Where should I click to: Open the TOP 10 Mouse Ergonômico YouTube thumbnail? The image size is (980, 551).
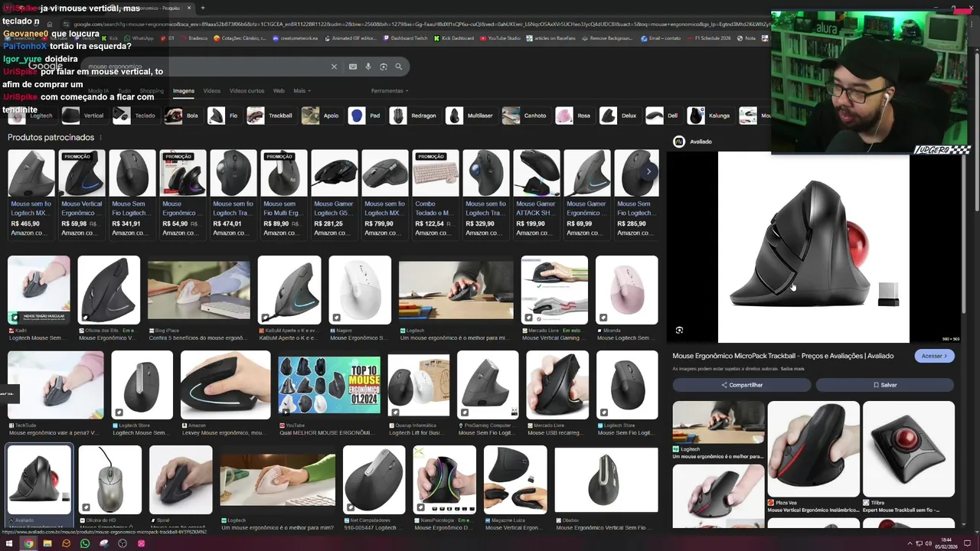click(329, 385)
